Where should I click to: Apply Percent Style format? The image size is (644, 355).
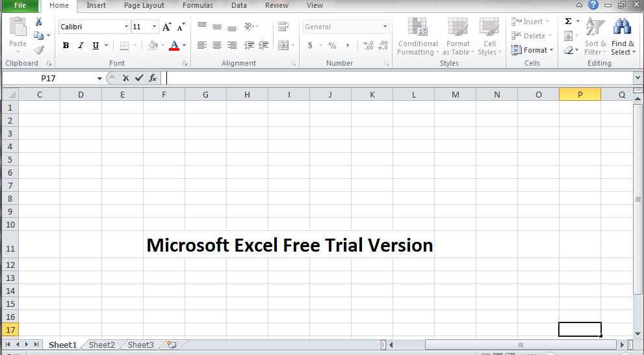[x=332, y=46]
